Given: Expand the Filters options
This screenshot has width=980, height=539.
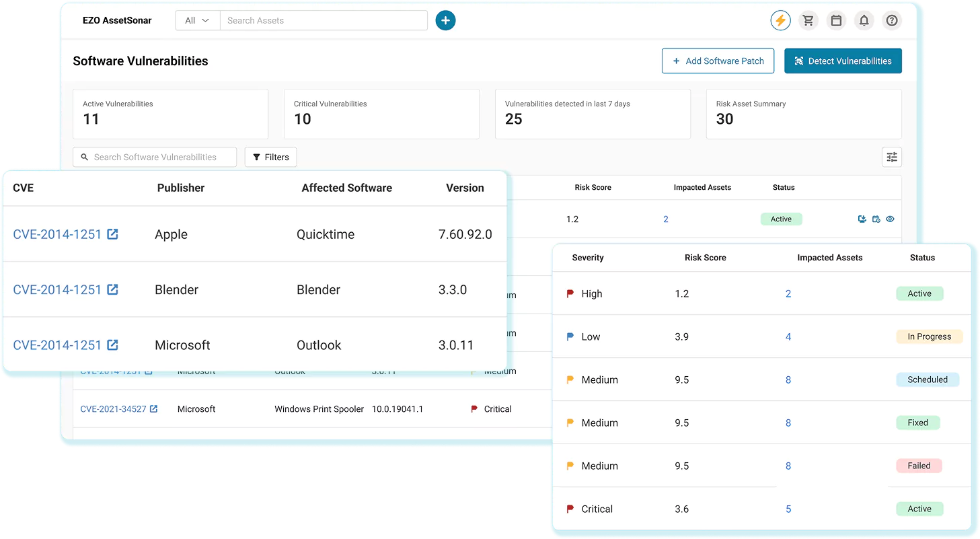Looking at the screenshot, I should tap(270, 157).
